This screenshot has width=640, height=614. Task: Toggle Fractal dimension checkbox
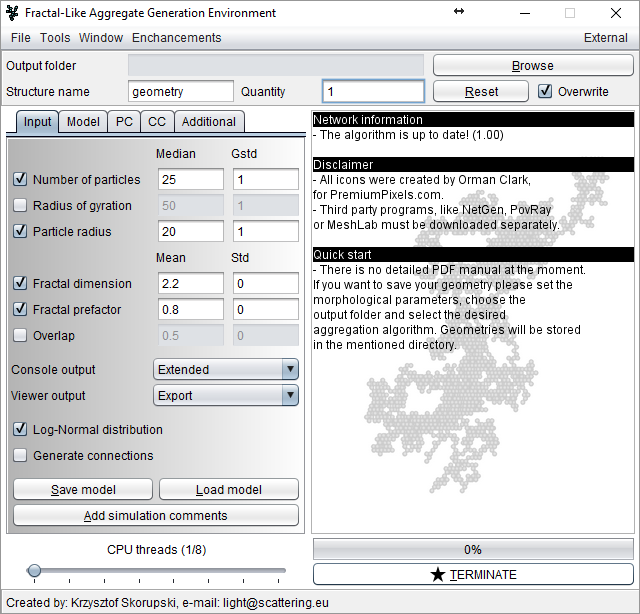(20, 283)
